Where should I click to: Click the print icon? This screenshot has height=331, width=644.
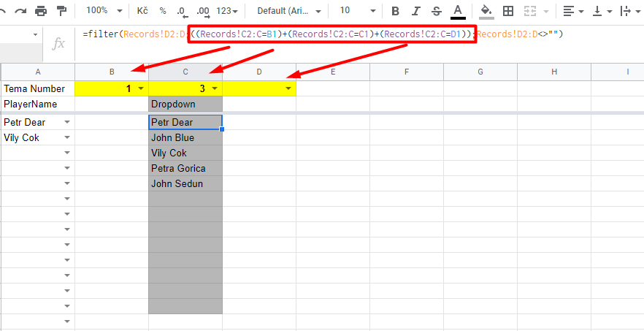coord(41,11)
